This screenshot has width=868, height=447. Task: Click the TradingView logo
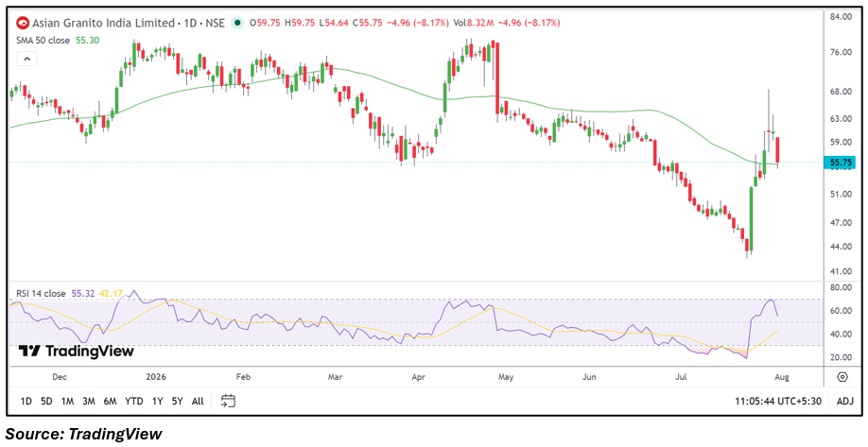tap(76, 351)
